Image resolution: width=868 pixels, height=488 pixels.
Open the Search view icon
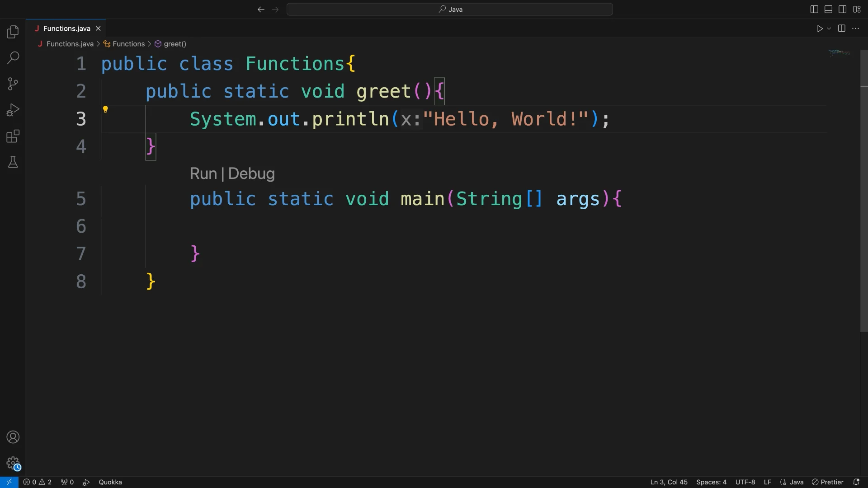(x=13, y=57)
